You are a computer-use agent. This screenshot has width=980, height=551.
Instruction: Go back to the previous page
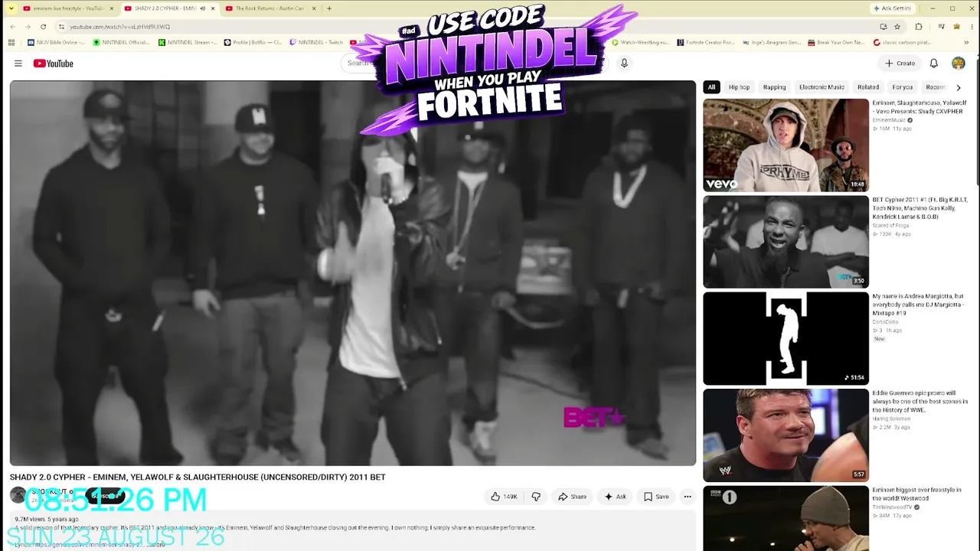click(x=12, y=27)
